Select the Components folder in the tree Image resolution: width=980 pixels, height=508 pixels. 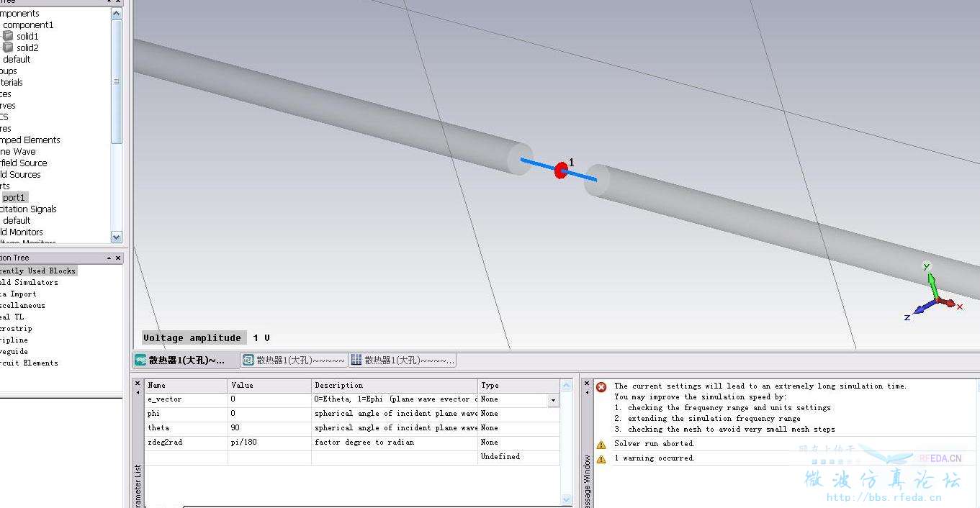pos(19,13)
